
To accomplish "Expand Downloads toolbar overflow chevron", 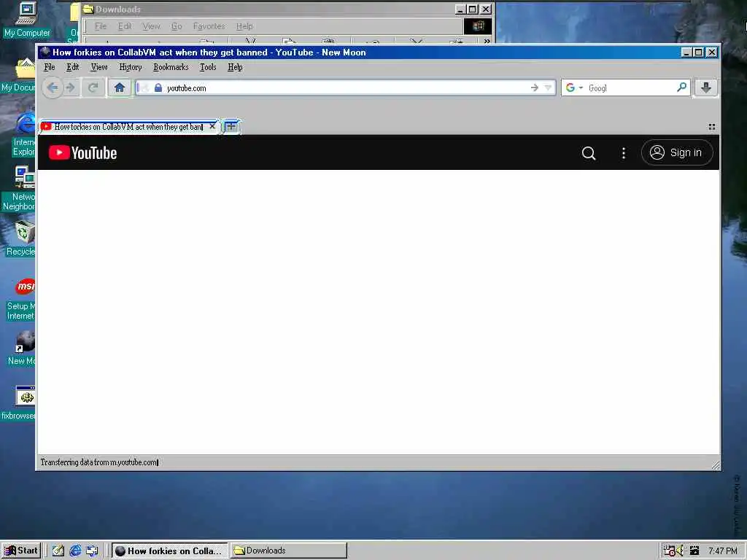I will [487, 41].
